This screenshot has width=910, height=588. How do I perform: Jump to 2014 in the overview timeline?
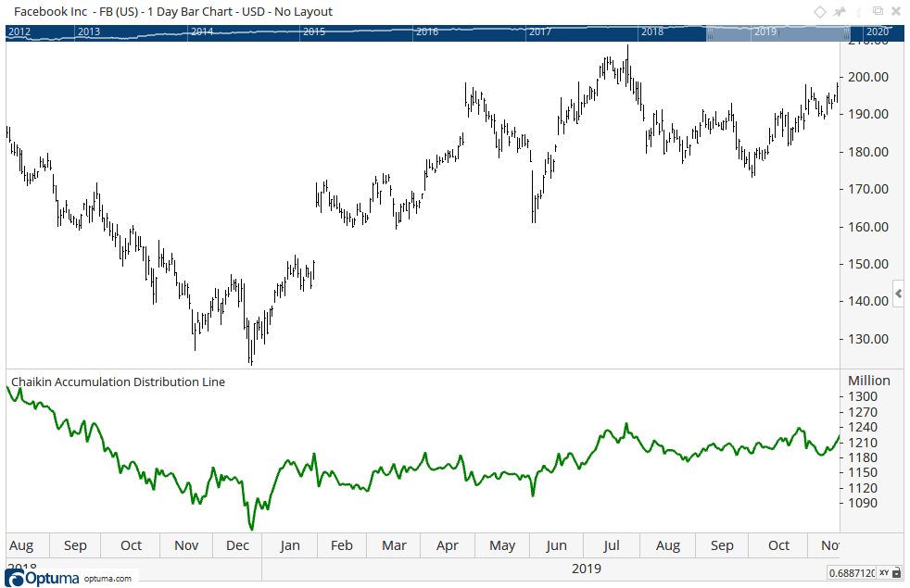click(x=202, y=31)
